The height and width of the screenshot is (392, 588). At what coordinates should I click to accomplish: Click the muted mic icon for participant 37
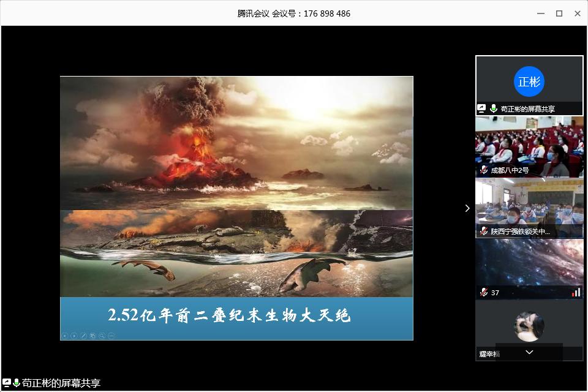tap(484, 293)
